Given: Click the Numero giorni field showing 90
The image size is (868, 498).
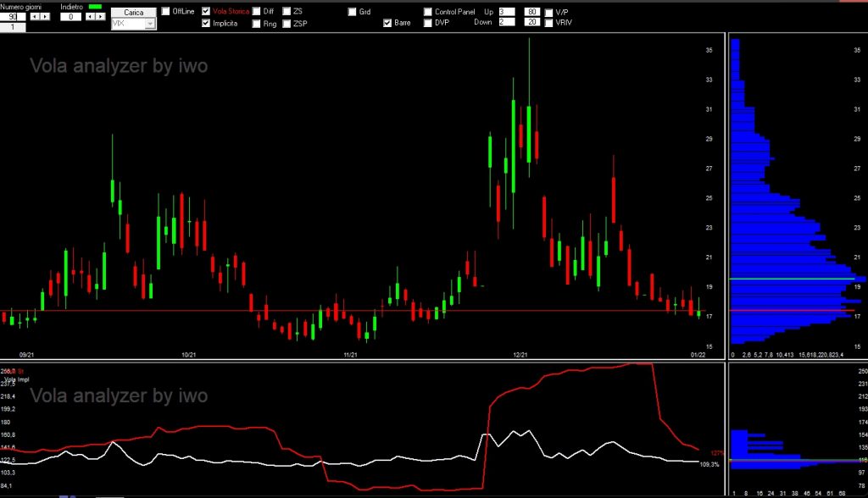Looking at the screenshot, I should [x=13, y=17].
